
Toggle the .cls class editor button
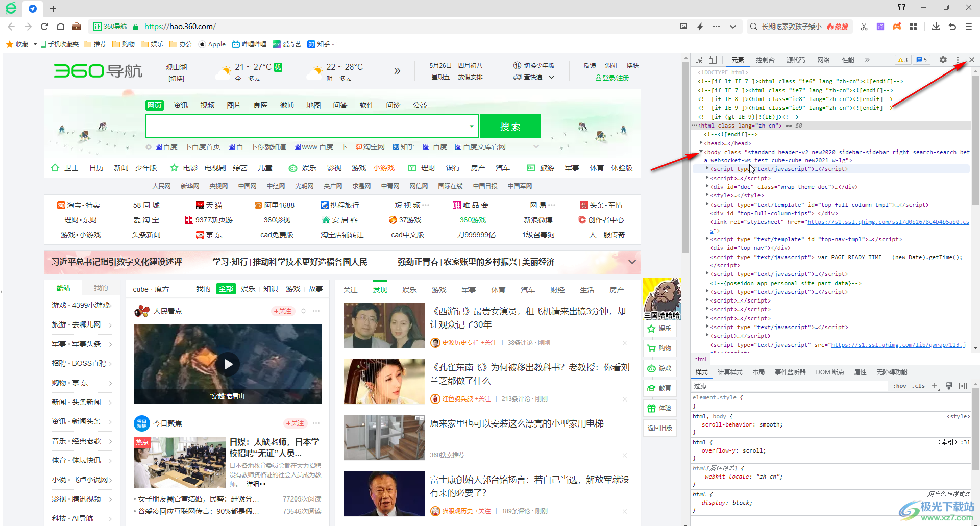tap(919, 386)
